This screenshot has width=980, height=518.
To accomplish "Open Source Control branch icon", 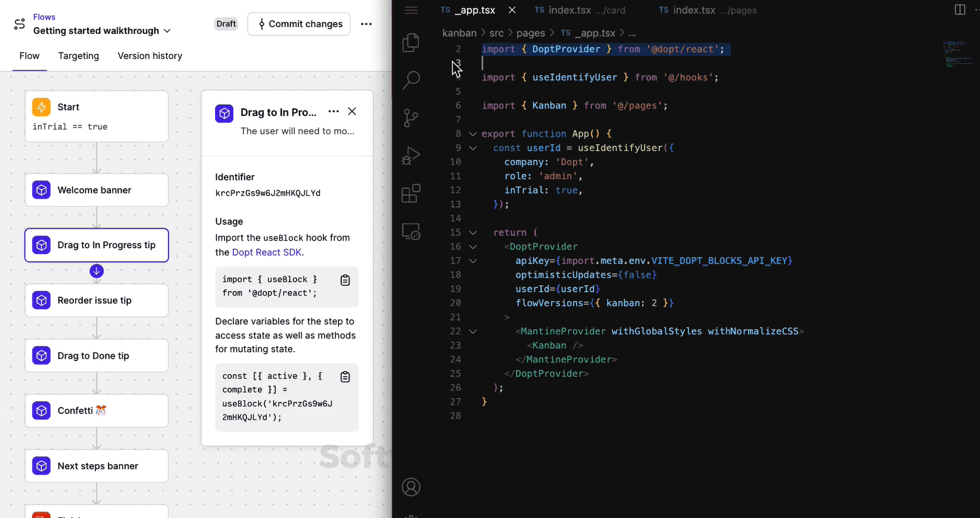I will click(x=411, y=118).
